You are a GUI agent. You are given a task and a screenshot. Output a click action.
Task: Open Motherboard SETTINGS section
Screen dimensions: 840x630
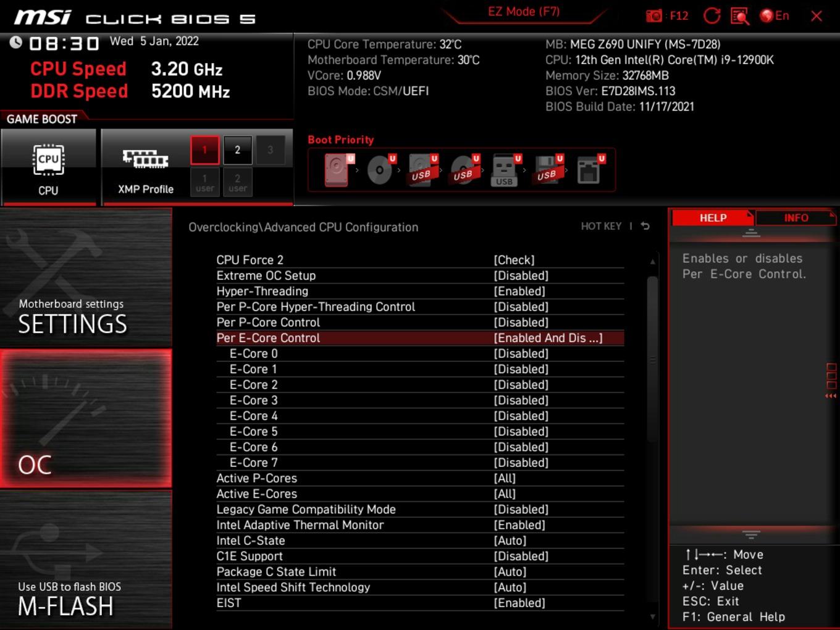coord(86,278)
